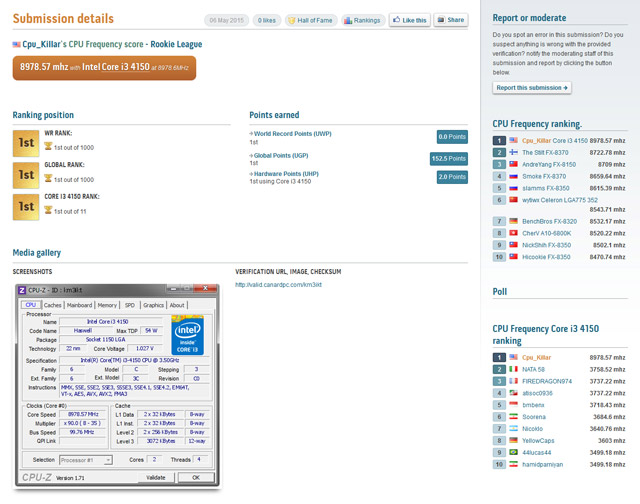Open BenchBros FX-8320 ranking entry
Screen dimensions: 640x504
(549, 221)
